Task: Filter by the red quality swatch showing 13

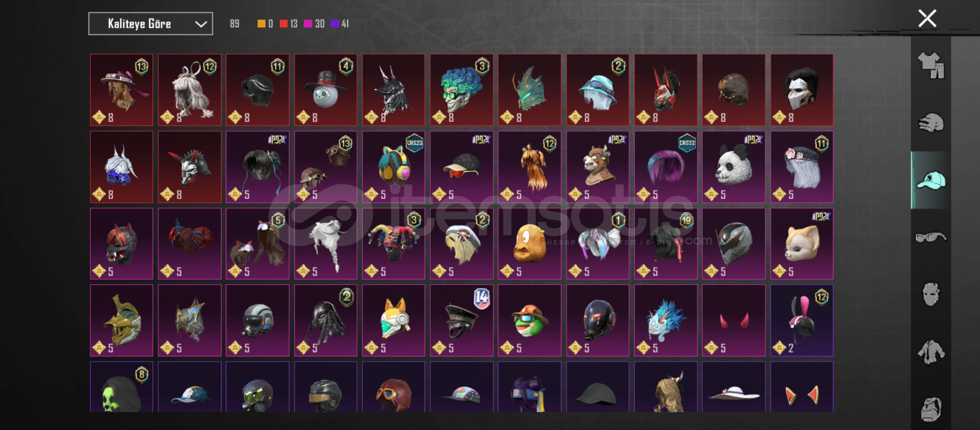Action: tap(288, 24)
